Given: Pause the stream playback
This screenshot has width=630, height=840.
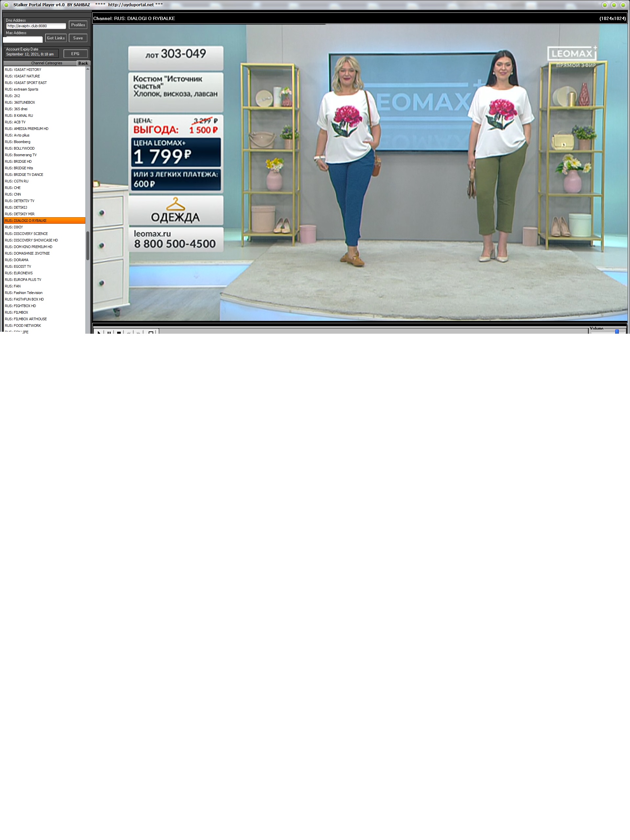Looking at the screenshot, I should point(109,332).
